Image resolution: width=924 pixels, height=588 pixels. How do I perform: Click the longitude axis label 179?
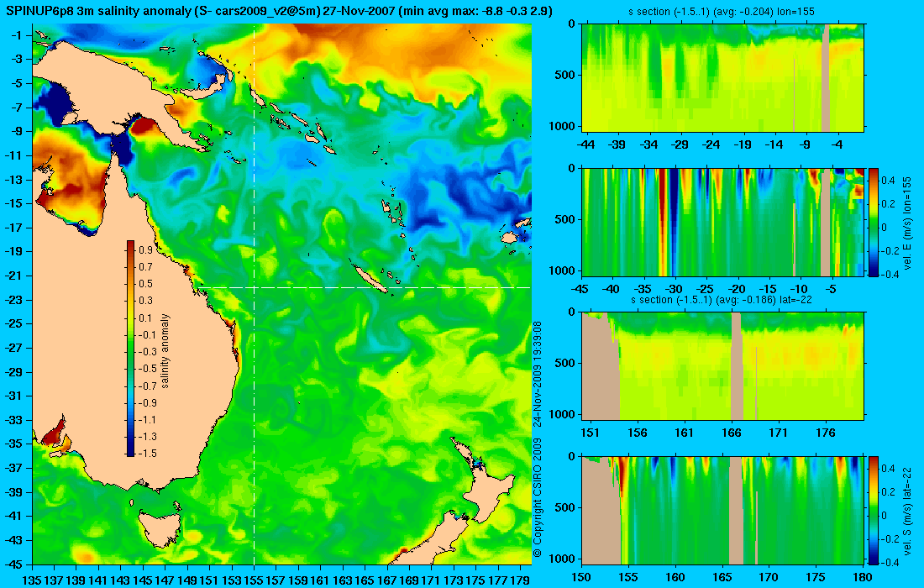pos(520,580)
